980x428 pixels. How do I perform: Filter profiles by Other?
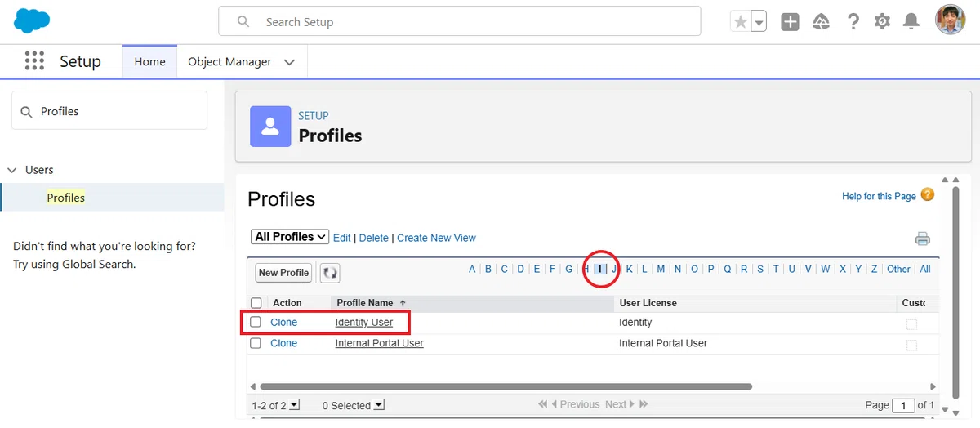point(898,269)
